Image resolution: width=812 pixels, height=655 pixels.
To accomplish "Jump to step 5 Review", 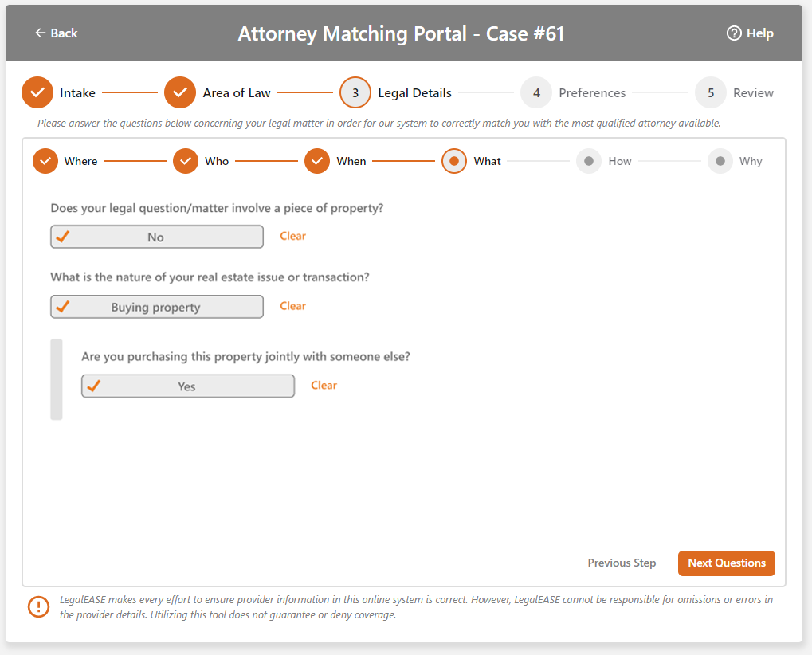I will pyautogui.click(x=711, y=93).
